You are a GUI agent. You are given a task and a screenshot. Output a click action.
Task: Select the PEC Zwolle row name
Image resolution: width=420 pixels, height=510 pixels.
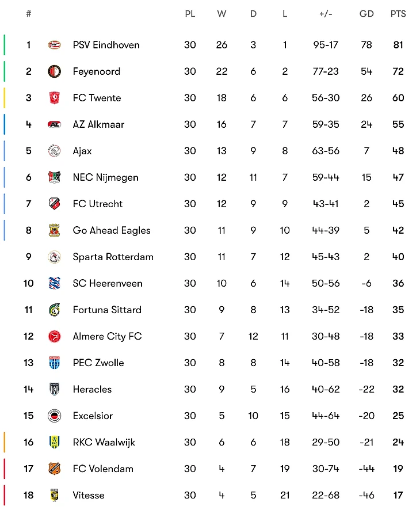point(98,363)
